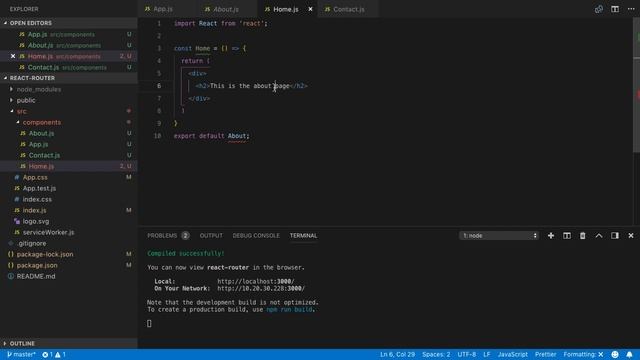Kill terminal with trash icon
This screenshot has width=640, height=360.
(x=582, y=236)
